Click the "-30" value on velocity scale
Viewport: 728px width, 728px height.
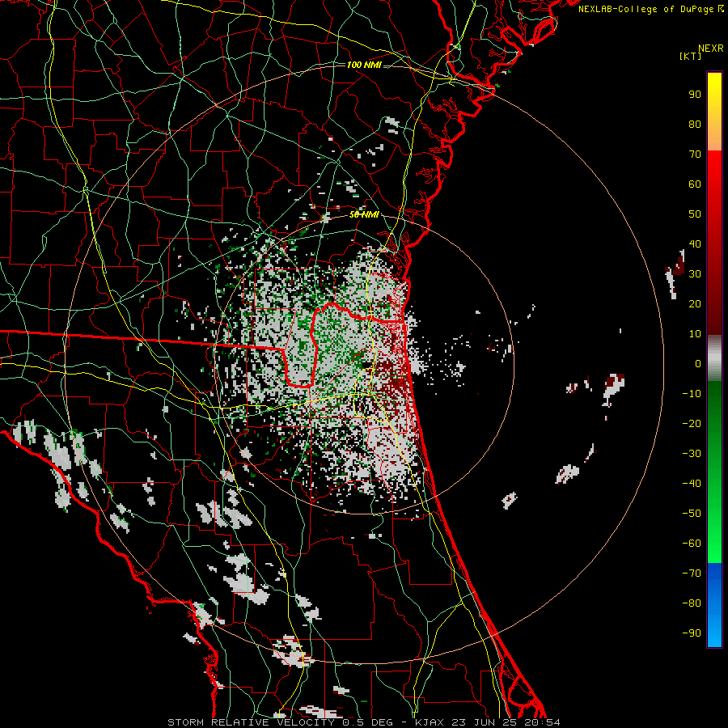click(x=692, y=454)
